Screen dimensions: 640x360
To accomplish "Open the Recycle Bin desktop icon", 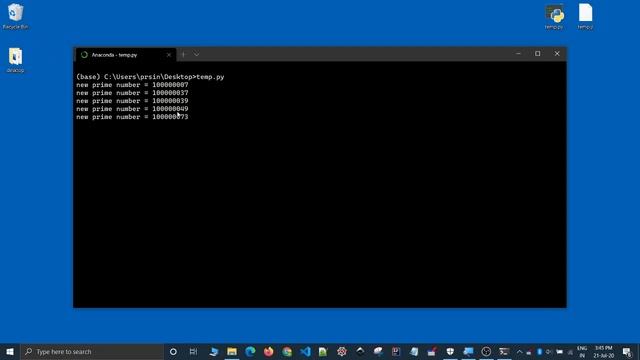I will click(16, 16).
